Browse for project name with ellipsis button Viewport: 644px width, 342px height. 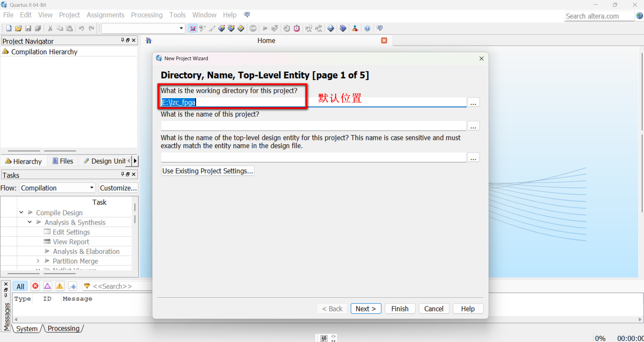(473, 126)
